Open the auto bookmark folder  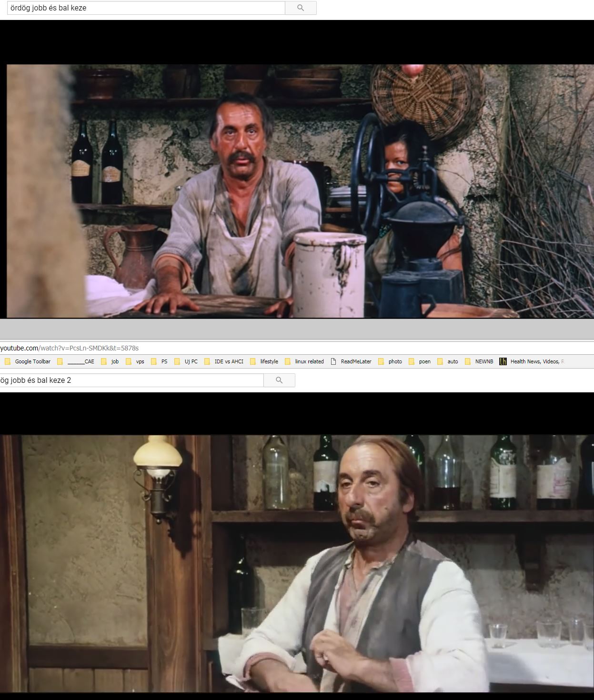pos(448,361)
